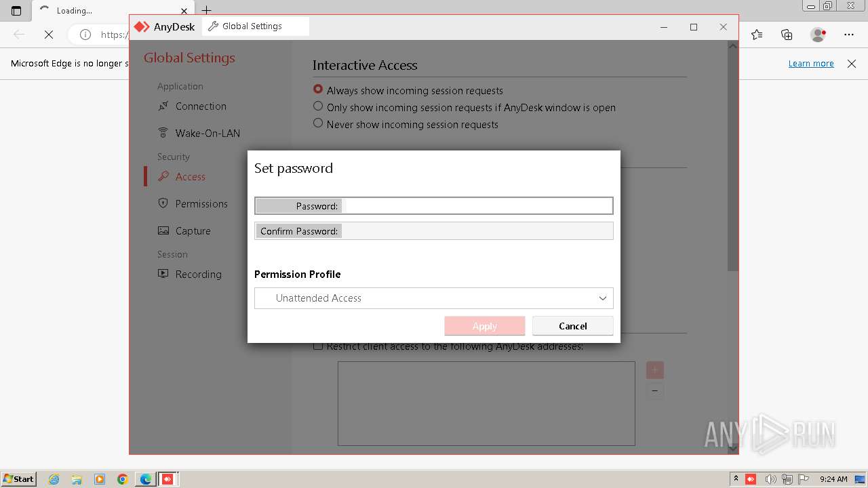Click the Wake-On-LAN wifi icon
The width and height of the screenshot is (868, 488).
point(163,133)
